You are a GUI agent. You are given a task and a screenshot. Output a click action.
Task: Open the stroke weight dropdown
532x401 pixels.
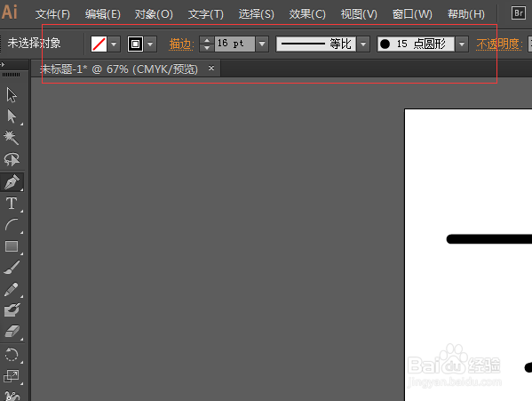click(262, 44)
